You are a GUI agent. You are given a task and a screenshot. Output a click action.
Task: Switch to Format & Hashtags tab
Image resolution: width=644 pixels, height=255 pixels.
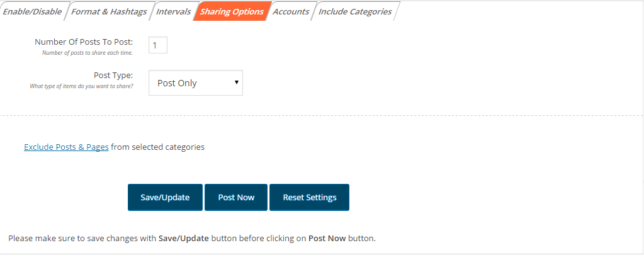(109, 11)
